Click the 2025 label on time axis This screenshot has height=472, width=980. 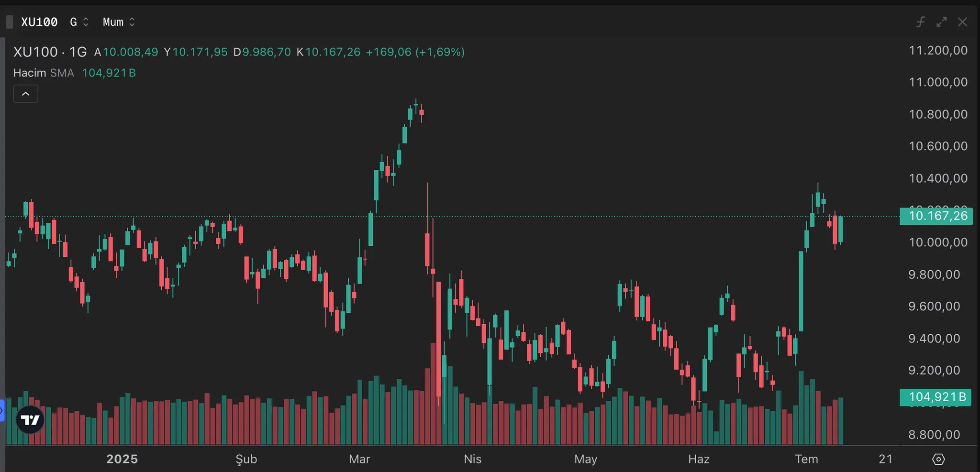click(x=122, y=459)
